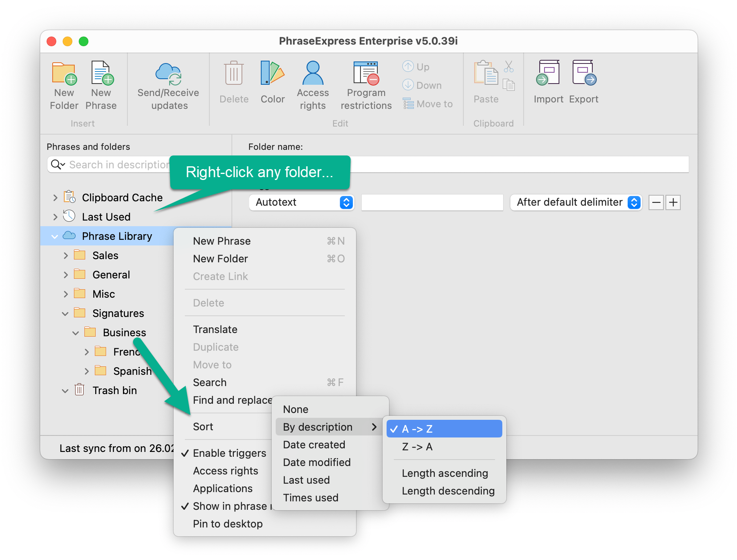The width and height of the screenshot is (737, 560).
Task: Select Search in context menu
Action: [x=265, y=382]
